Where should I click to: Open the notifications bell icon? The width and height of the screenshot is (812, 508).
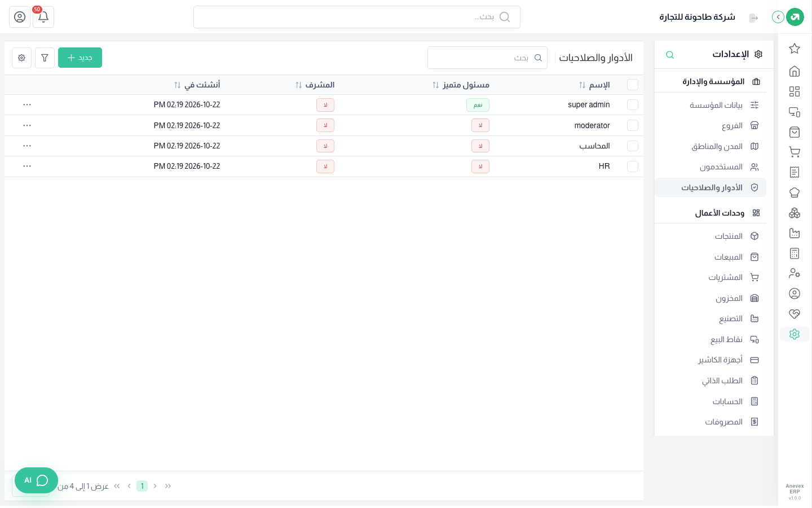(x=43, y=17)
